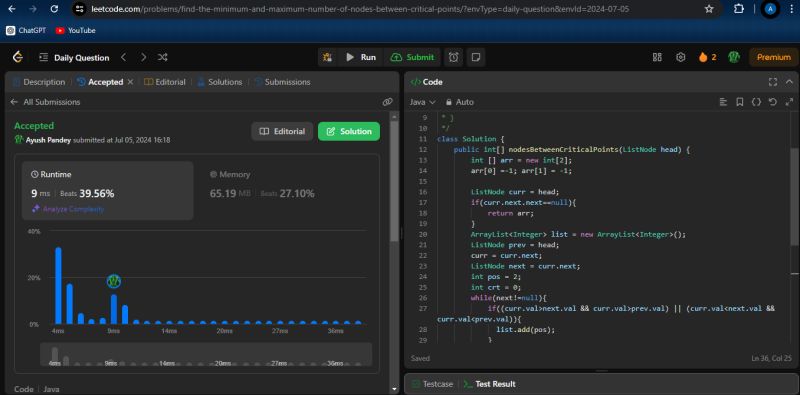Click the editor bookmark icon
Image resolution: width=800 pixels, height=395 pixels.
point(739,102)
